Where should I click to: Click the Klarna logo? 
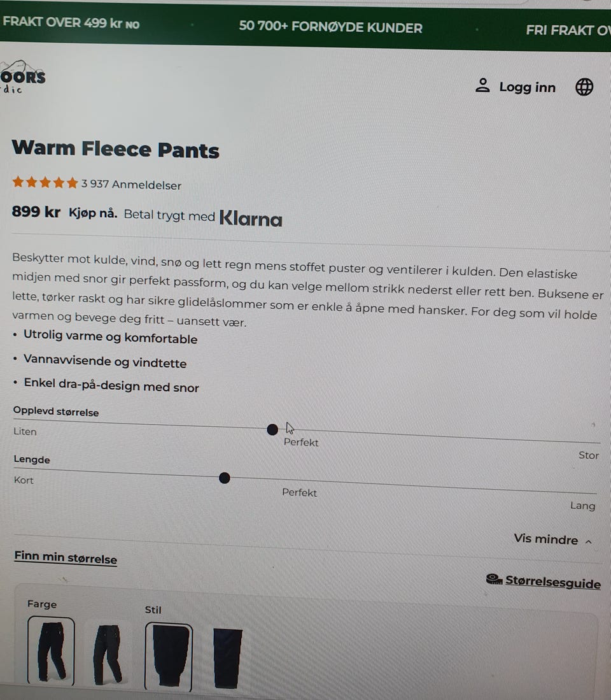coord(251,218)
